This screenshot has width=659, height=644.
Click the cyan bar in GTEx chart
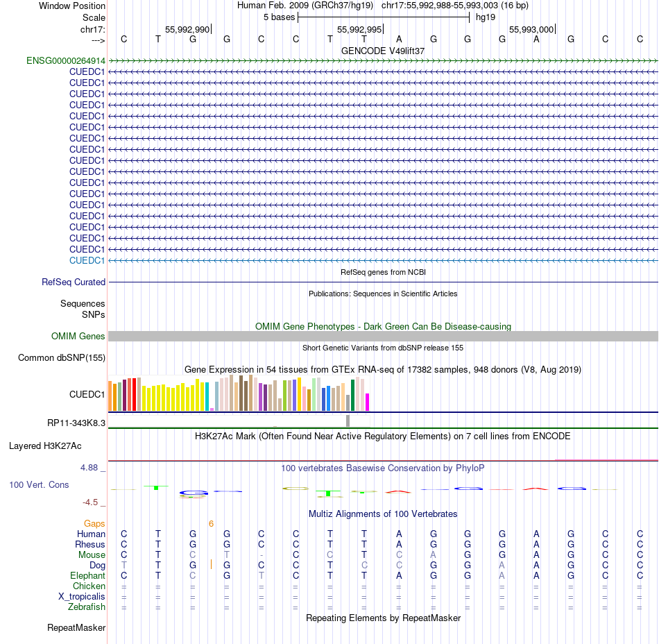(x=207, y=396)
